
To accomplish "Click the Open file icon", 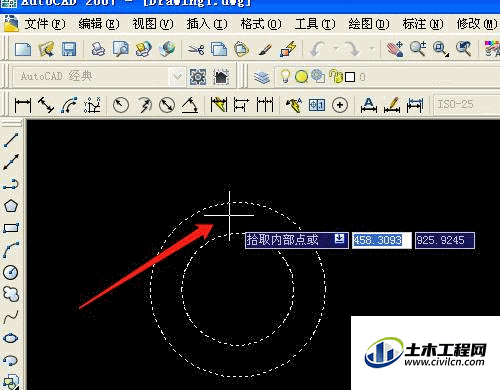I will 46,49.
